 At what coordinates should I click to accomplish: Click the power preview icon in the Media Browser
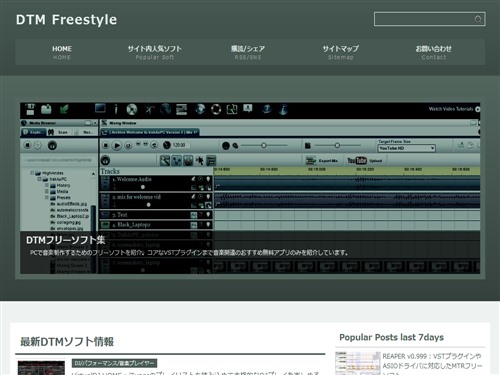click(x=52, y=145)
